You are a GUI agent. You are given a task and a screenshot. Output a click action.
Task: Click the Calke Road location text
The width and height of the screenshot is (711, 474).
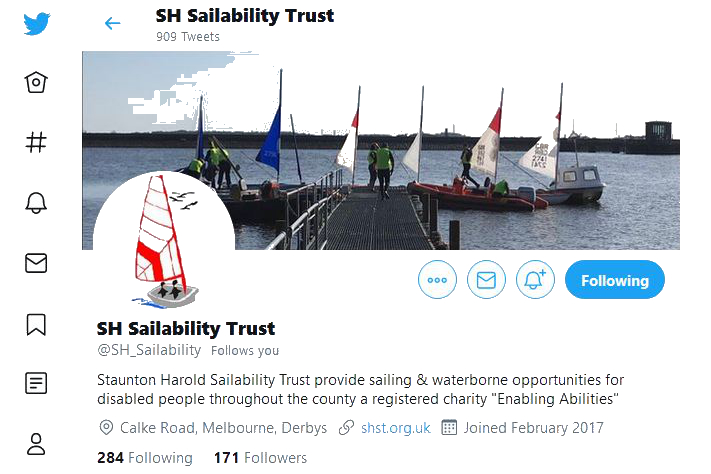tap(223, 428)
